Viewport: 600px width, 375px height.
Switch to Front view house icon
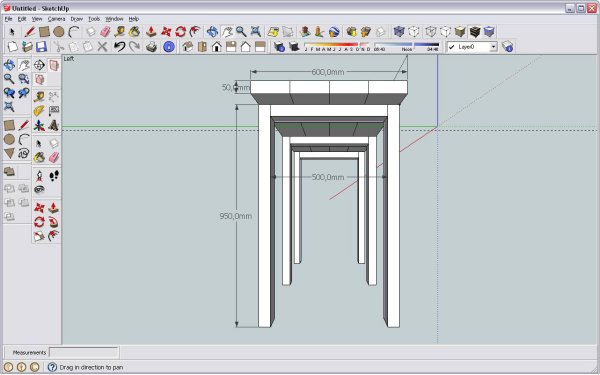click(217, 47)
